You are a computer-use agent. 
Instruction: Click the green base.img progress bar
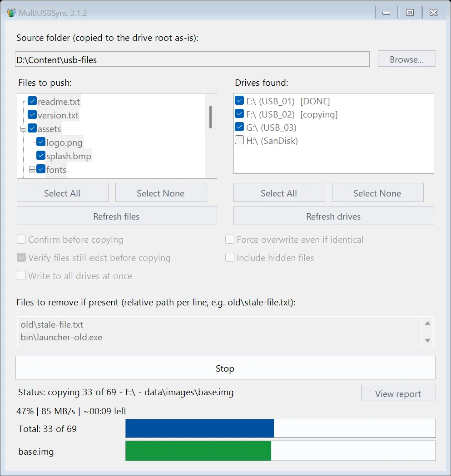tap(281, 451)
